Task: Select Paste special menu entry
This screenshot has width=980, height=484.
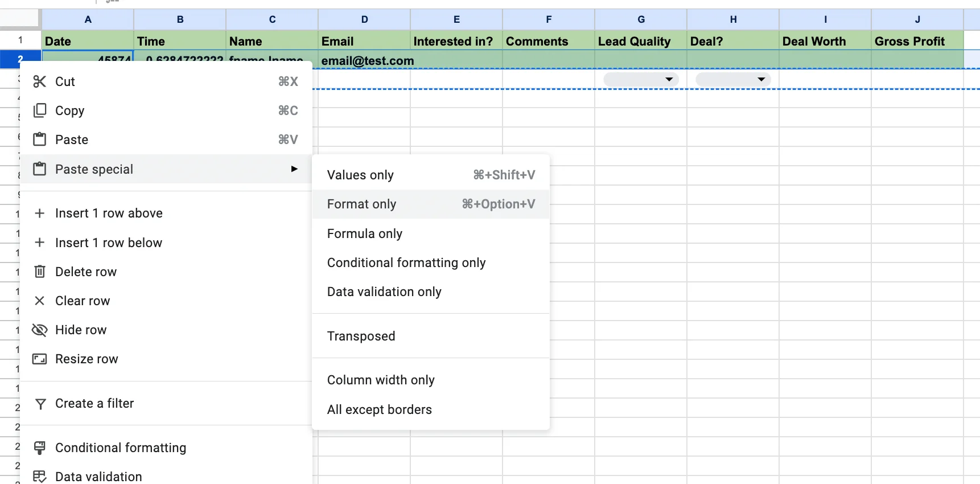Action: 166,169
